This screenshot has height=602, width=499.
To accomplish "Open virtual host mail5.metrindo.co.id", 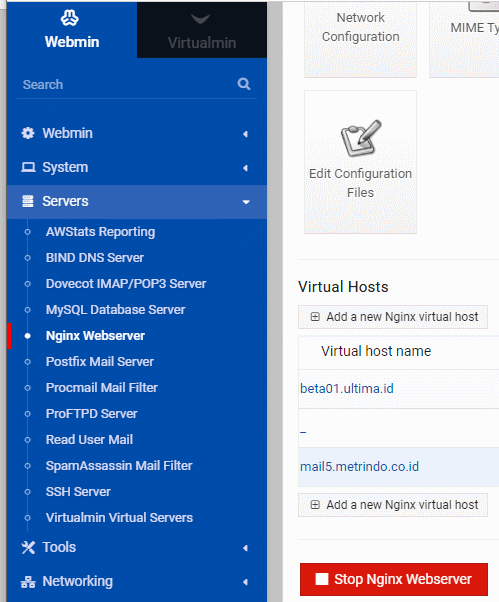I will click(x=359, y=467).
